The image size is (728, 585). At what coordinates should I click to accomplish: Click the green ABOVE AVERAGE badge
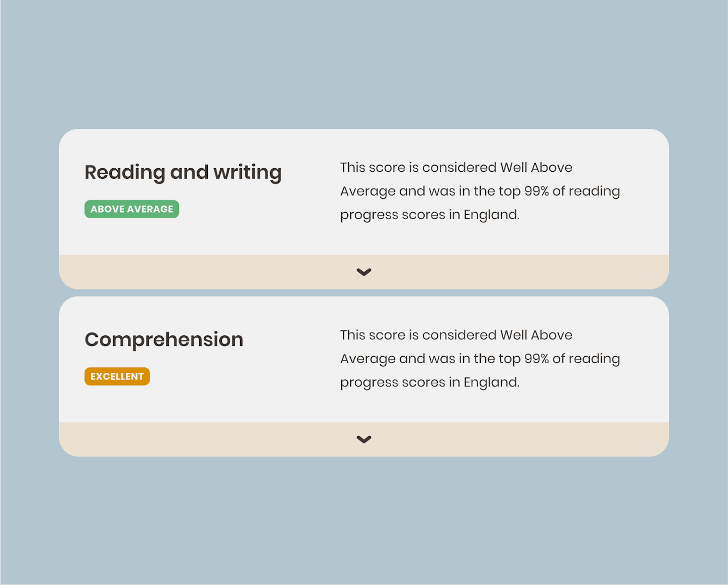[131, 209]
